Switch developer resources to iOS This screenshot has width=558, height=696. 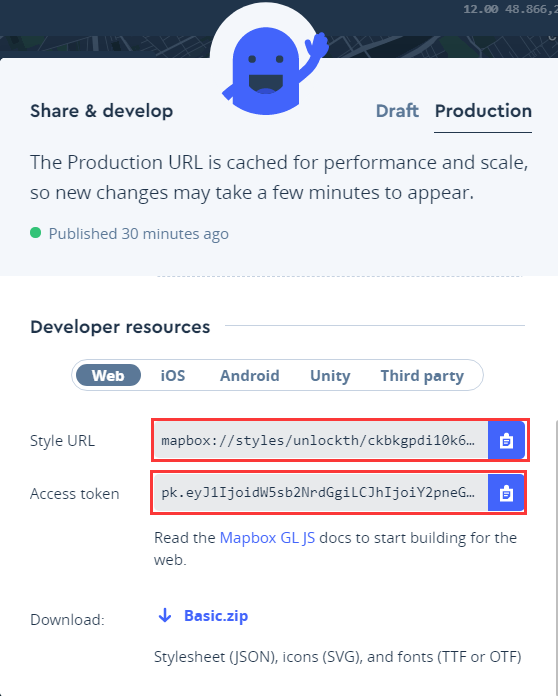[x=173, y=376]
